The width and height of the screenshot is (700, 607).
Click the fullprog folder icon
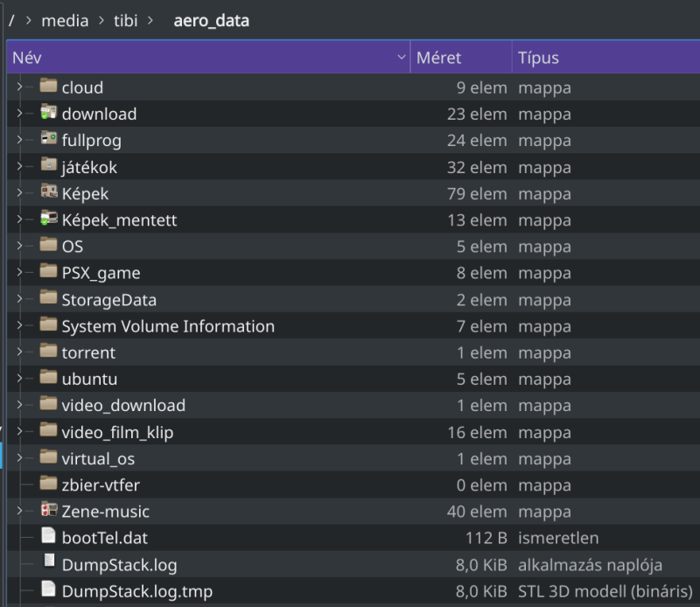49,138
